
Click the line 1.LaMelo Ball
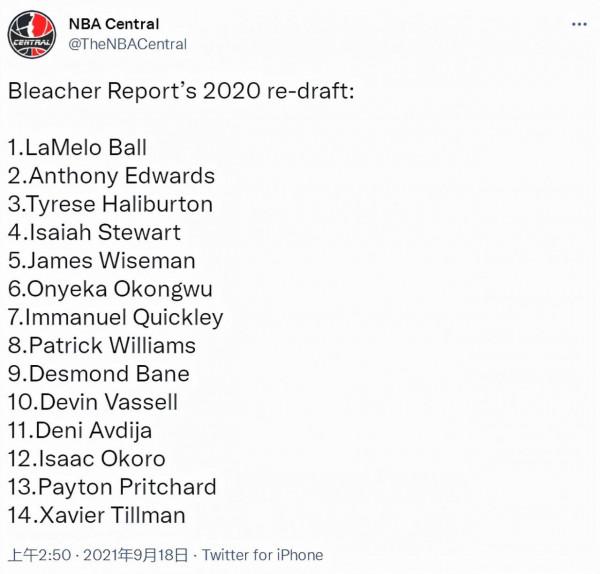77,148
